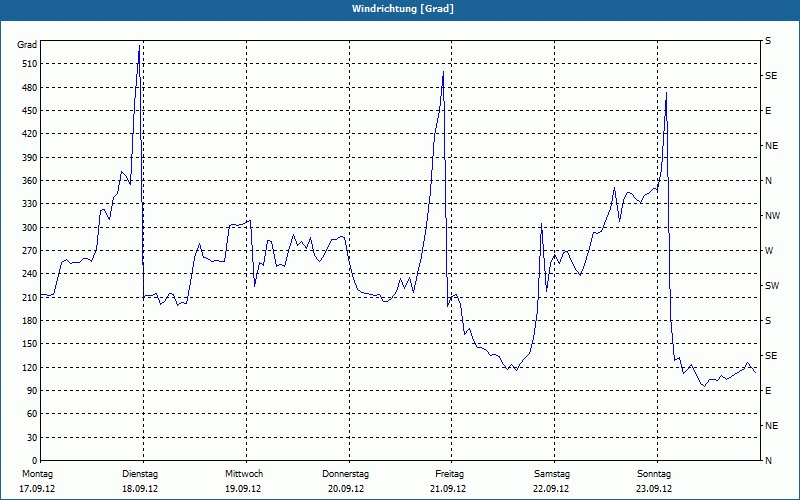
Task: Click the 480 value on the left axis
Action: coord(29,88)
